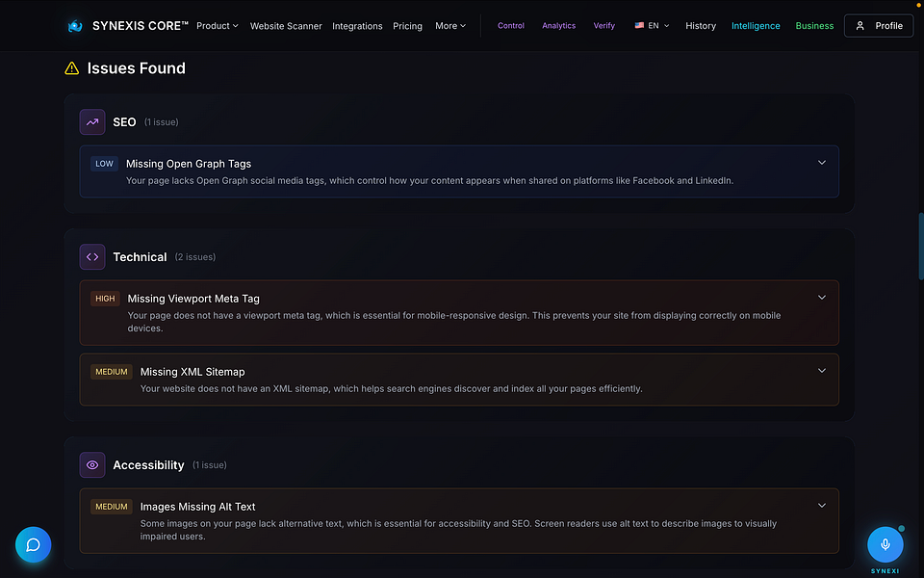Click the yellow warning triangle beside Issues Found
This screenshot has height=578, width=924.
(x=72, y=68)
